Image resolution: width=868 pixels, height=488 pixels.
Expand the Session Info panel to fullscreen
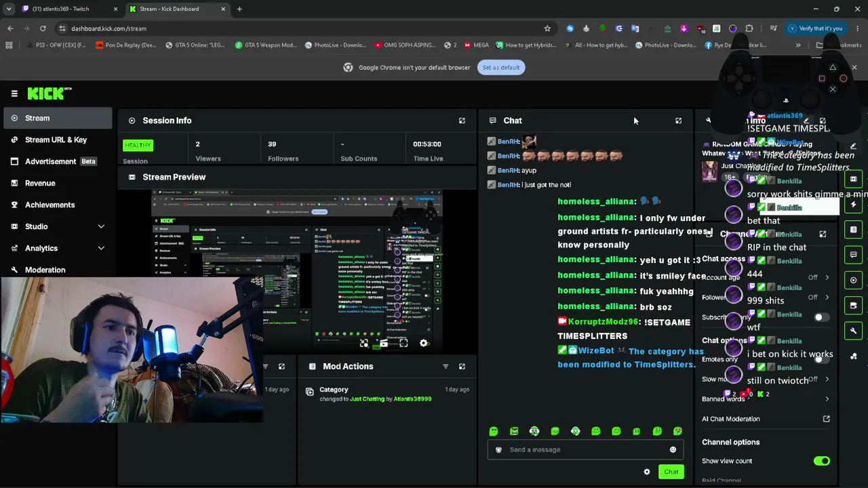pos(462,121)
